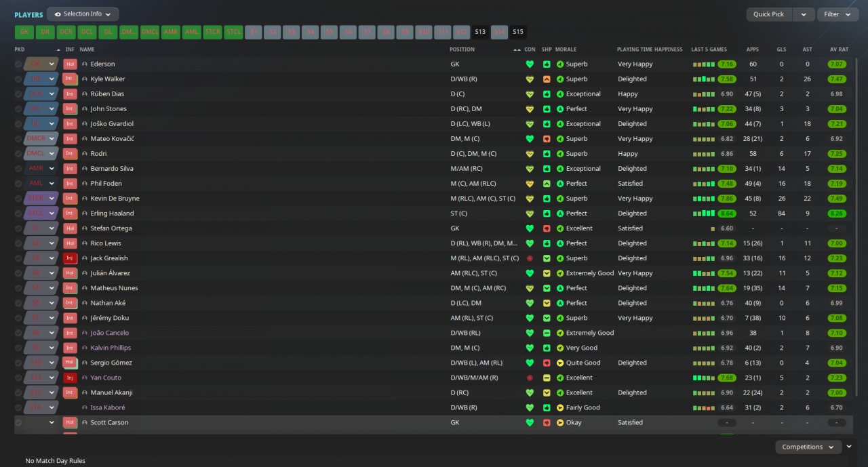Select the DCR position tab

coord(66,32)
